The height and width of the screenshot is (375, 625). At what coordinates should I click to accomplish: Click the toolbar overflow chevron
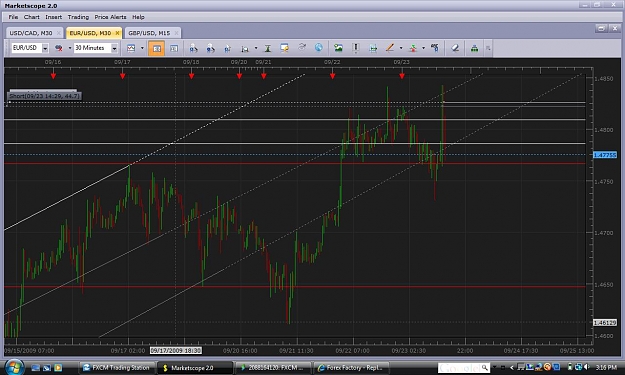point(488,48)
